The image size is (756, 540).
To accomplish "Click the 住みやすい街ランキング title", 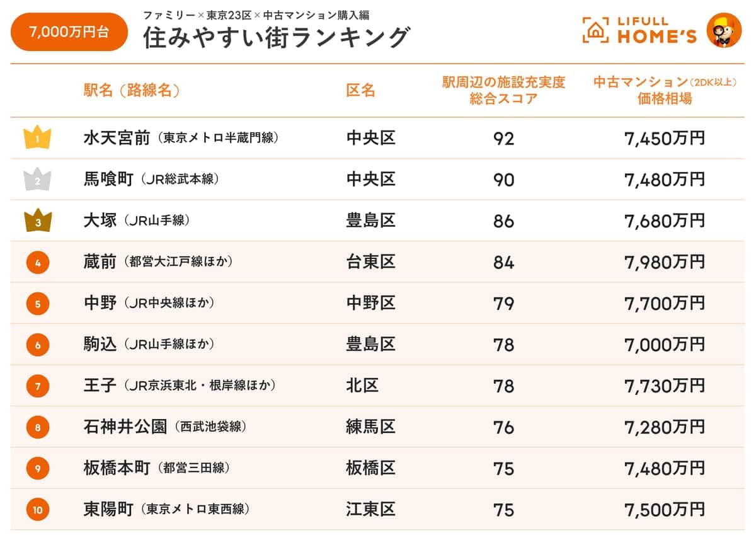I will coord(277,38).
